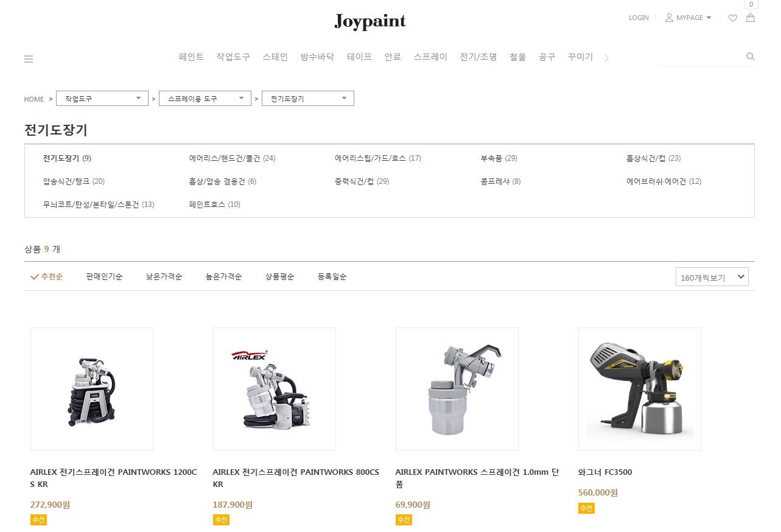Select 중력식건/컵 (29) subcategory
Image resolution: width=781 pixels, height=532 pixels.
pyautogui.click(x=362, y=181)
